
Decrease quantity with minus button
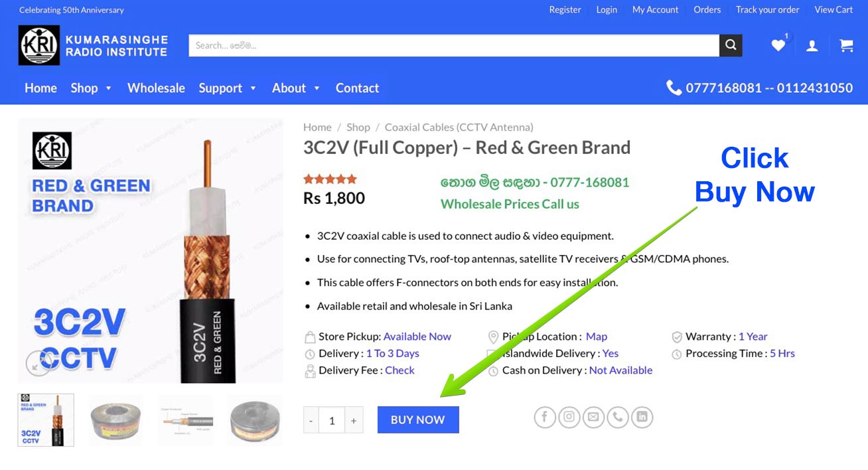coord(311,420)
